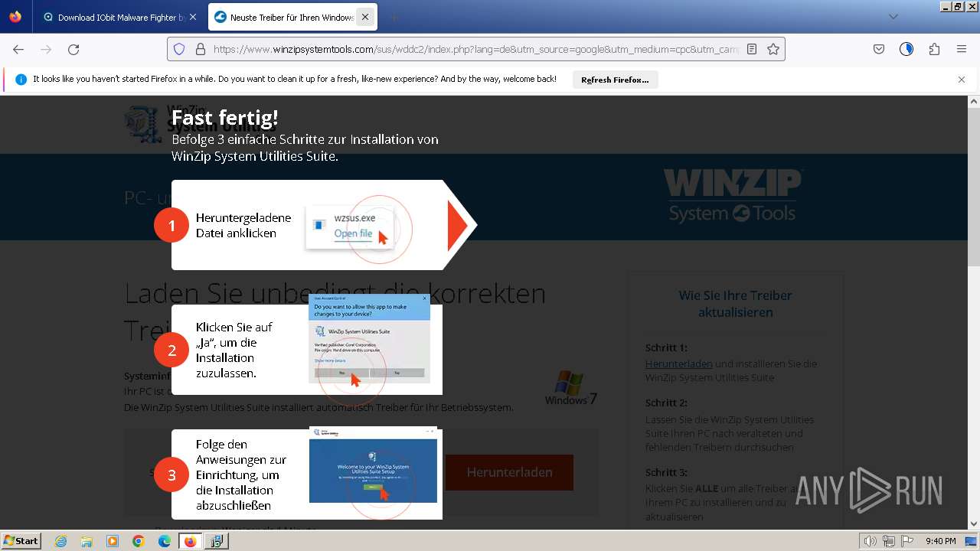Launch Internet Explorer from the taskbar
Image resolution: width=980 pixels, height=551 pixels.
pos(61,541)
